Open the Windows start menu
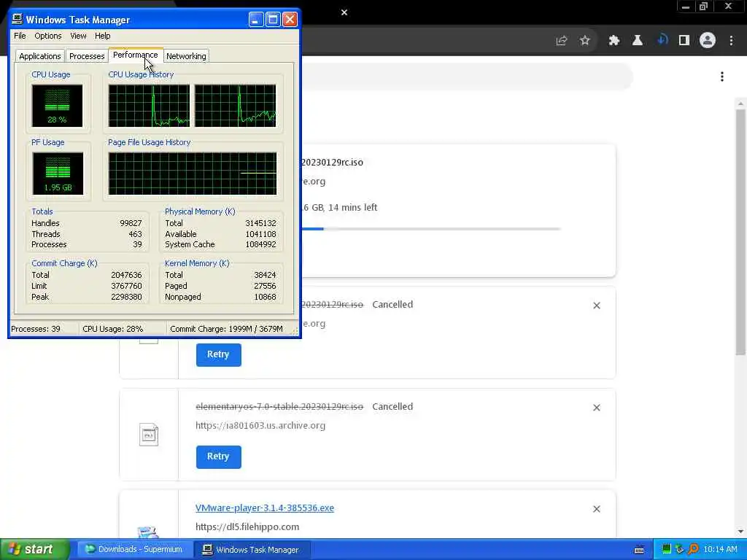 pos(34,550)
